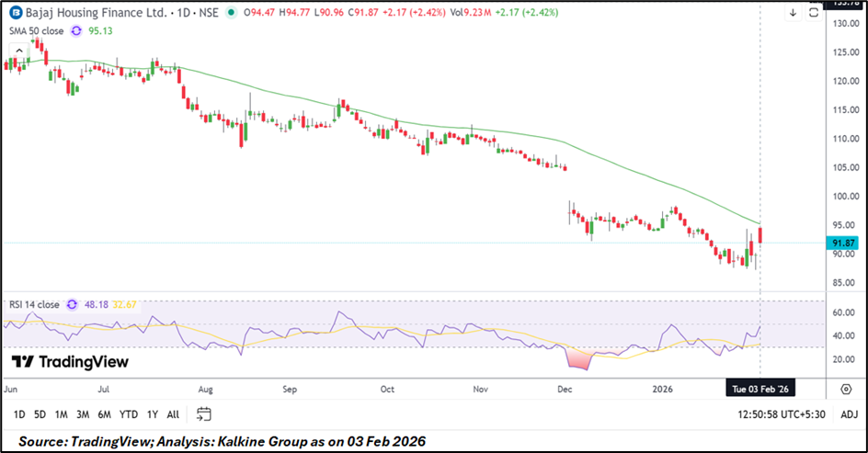Screen dimensions: 868x453
Task: Open the Go to date calendar icon
Action: (204, 414)
